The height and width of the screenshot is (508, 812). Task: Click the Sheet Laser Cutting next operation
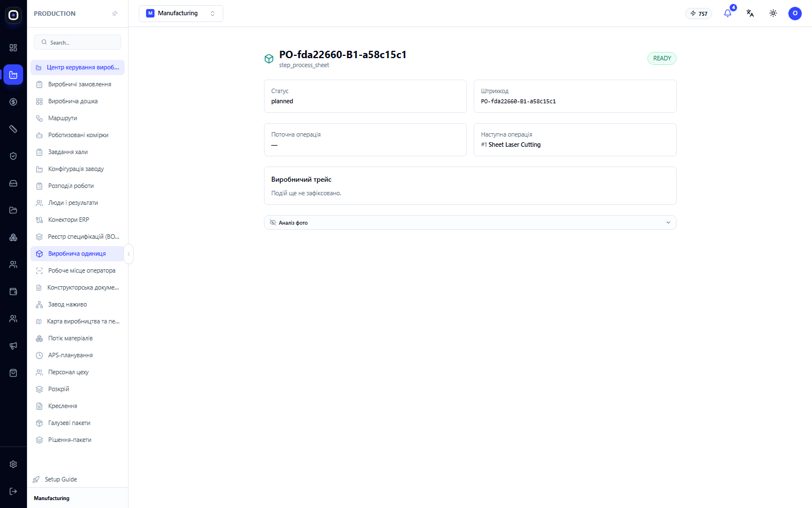pos(514,144)
